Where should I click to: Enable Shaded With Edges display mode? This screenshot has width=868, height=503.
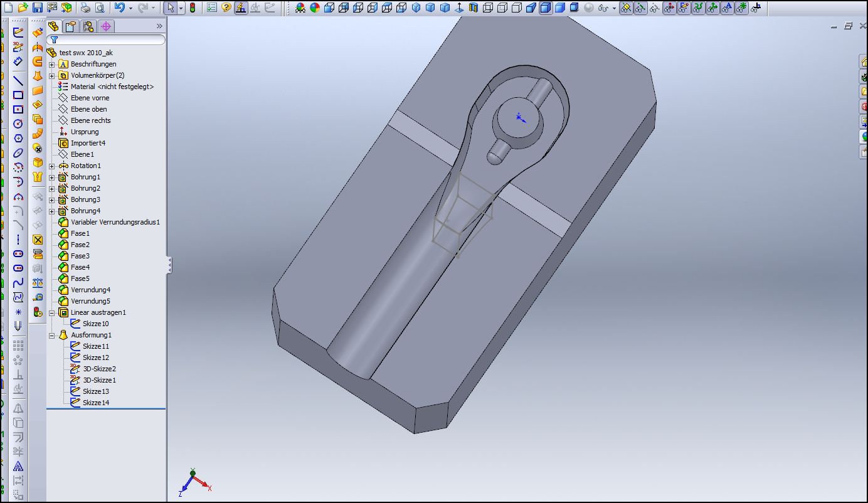(x=545, y=8)
